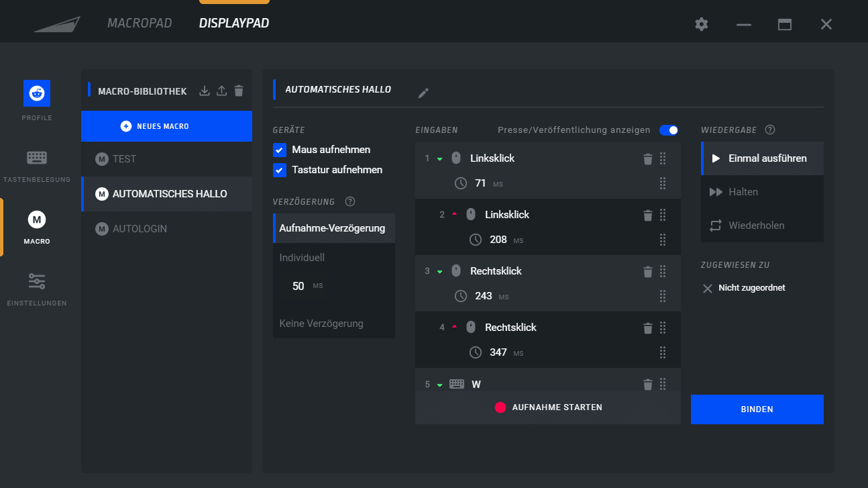Screen dimensions: 868x488
Task: Click the help icon next to Verzögerung
Action: [350, 202]
